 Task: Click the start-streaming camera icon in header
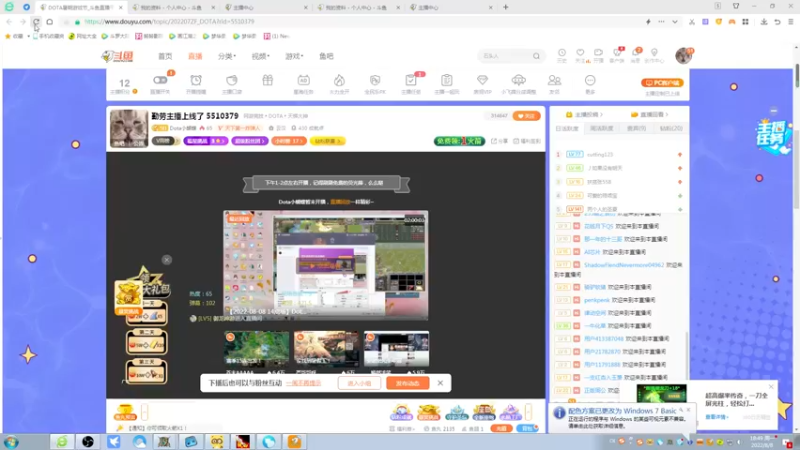click(x=598, y=55)
